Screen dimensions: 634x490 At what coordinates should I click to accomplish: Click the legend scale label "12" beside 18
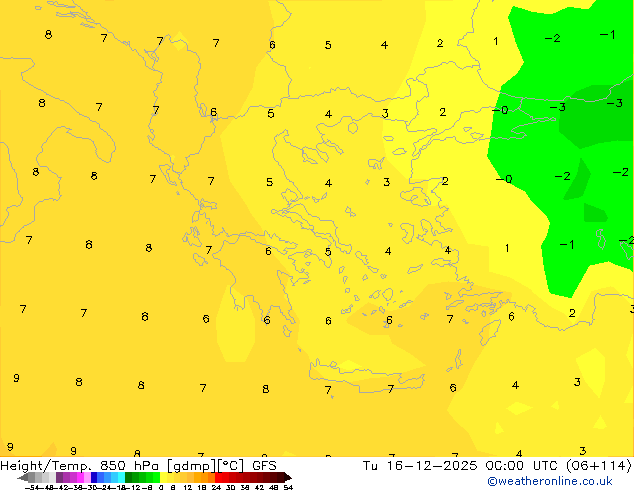pos(188,487)
